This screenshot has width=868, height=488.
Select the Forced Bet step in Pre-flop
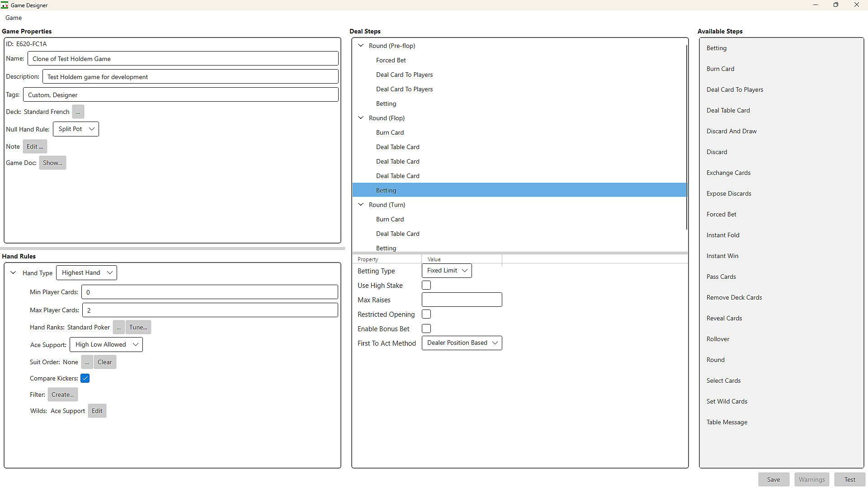coord(391,60)
